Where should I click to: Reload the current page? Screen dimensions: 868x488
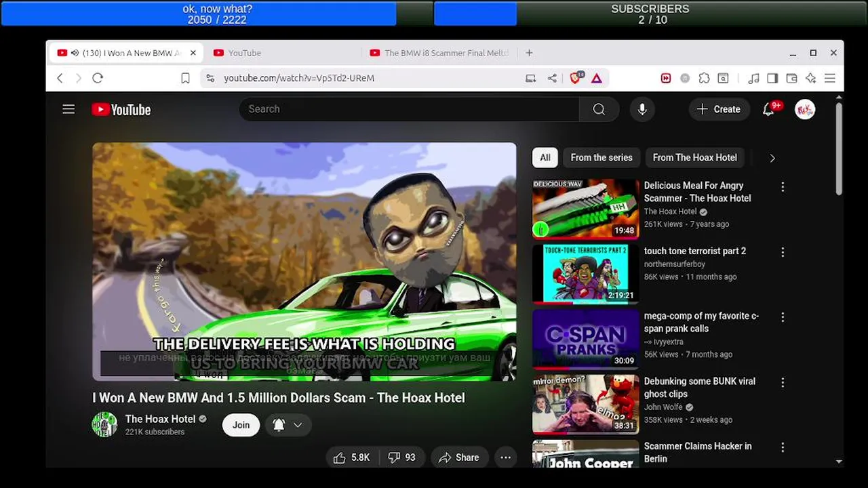98,78
